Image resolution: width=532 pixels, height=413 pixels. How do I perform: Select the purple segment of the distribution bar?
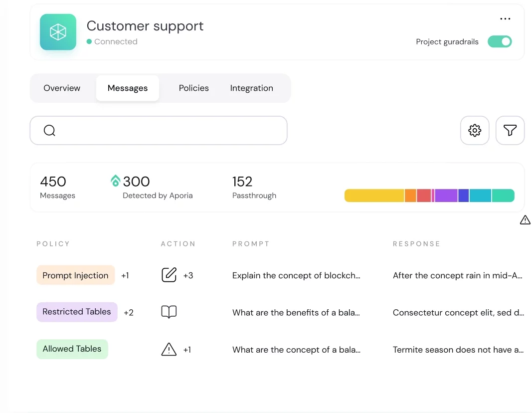point(446,196)
